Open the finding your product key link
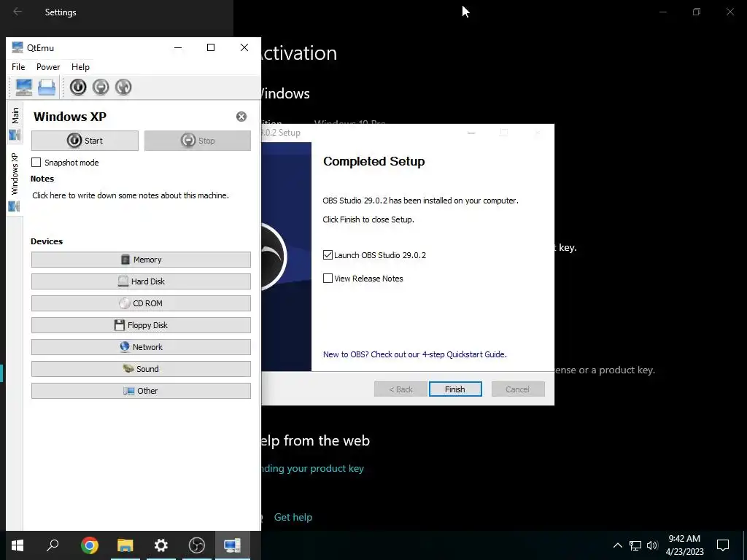 coord(312,469)
